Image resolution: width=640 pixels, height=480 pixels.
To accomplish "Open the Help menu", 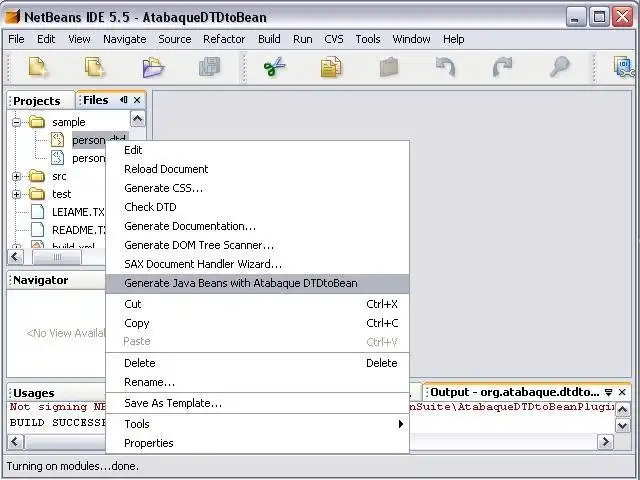I will (453, 39).
